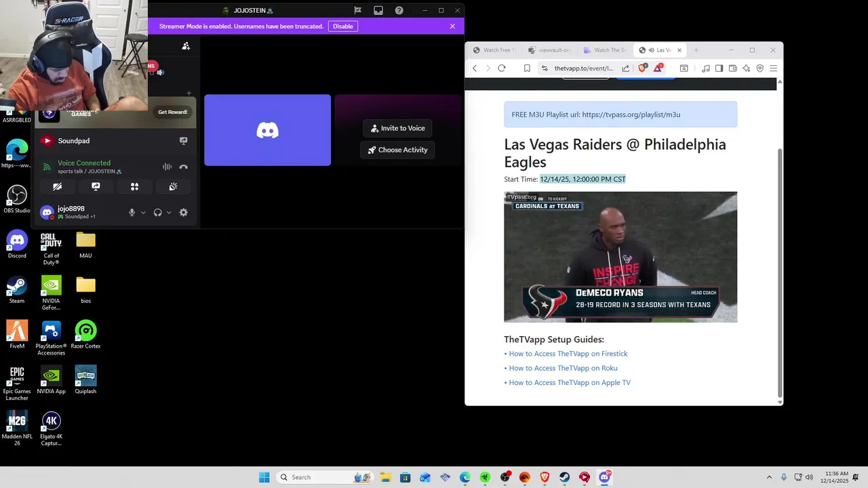Viewport: 868px width, 488px height.
Task: Show hidden system tray icons chevron
Action: (769, 477)
